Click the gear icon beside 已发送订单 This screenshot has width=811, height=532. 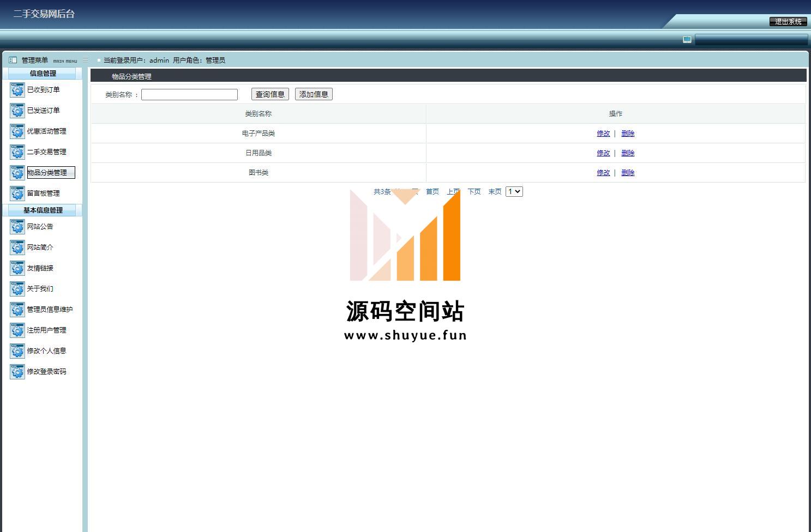[x=17, y=111]
